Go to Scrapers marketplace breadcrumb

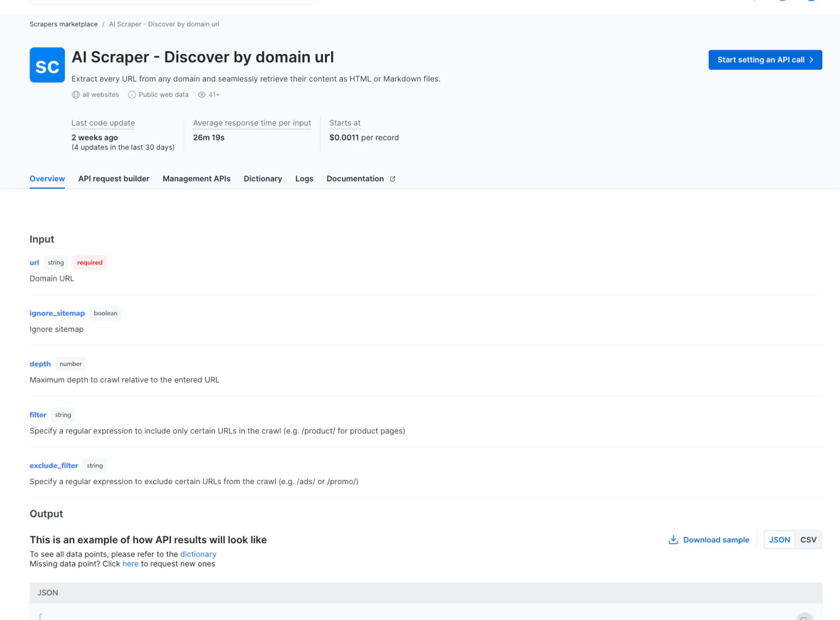click(63, 24)
